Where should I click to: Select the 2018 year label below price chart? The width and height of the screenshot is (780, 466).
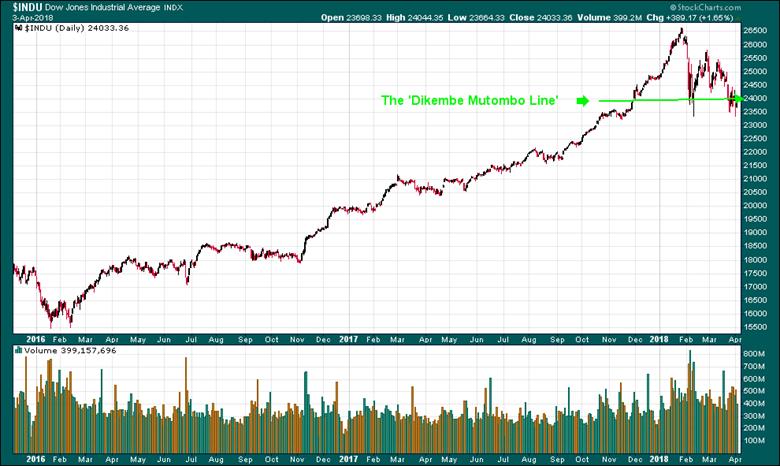pos(660,339)
